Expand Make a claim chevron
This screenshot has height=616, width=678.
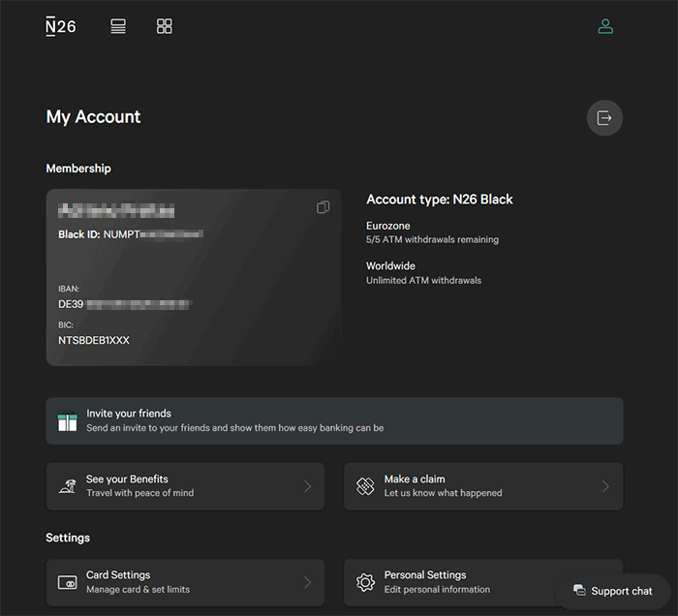click(605, 486)
